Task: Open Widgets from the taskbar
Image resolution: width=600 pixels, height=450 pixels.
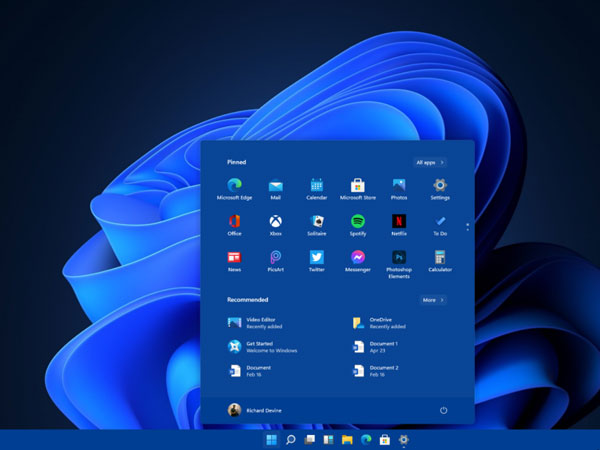Action: (x=328, y=440)
